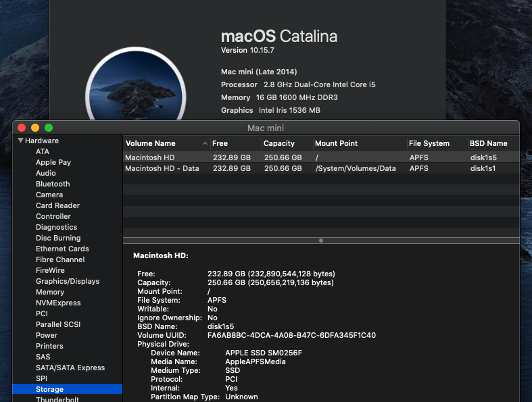Click /System/Volumes/Data mount point cell
This screenshot has height=402, width=532.
(x=356, y=168)
